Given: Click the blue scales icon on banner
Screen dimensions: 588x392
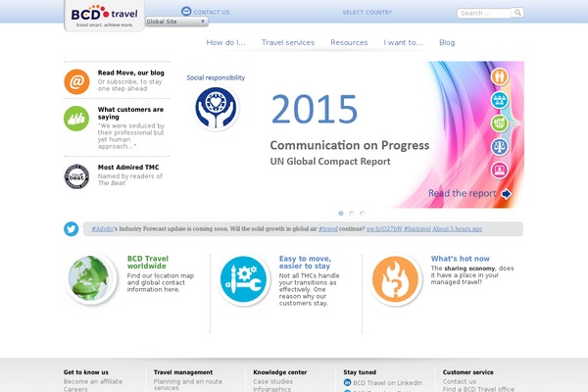Looking at the screenshot, I should [500, 146].
